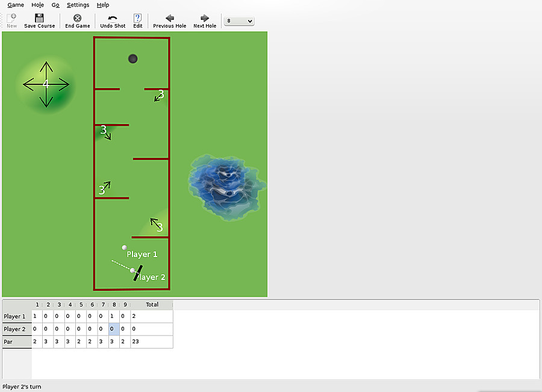
Task: Click the Total column header
Action: point(152,305)
